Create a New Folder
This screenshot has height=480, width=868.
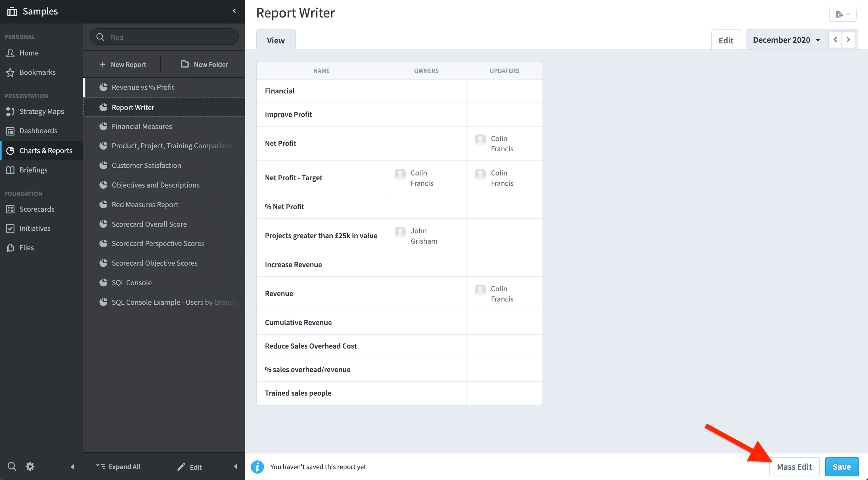click(x=205, y=65)
